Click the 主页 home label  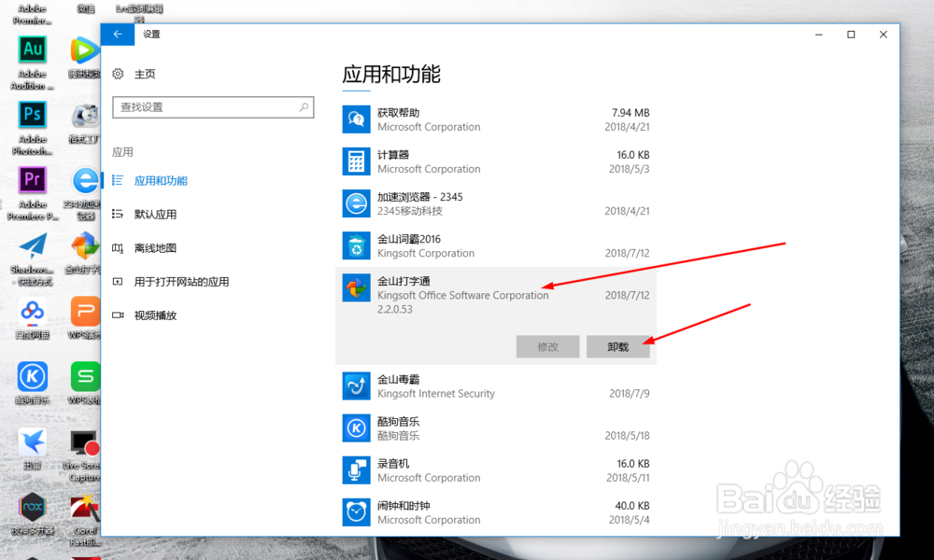(x=145, y=74)
